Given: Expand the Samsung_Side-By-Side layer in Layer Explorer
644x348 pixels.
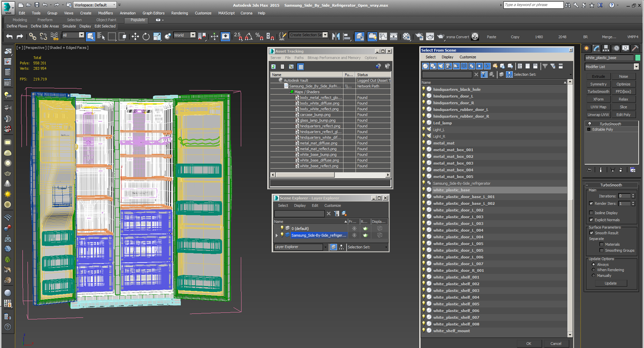Looking at the screenshot, I should [x=277, y=235].
